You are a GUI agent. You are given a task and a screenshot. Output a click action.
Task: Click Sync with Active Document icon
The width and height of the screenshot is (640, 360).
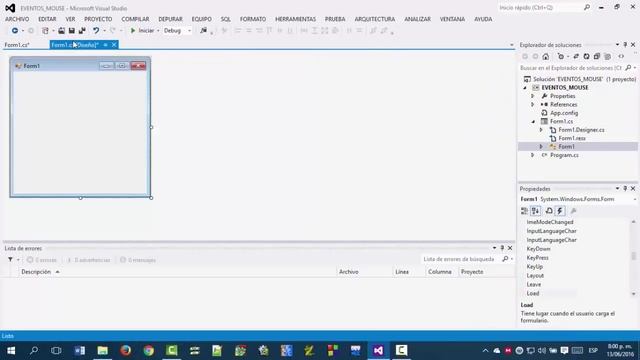(576, 57)
